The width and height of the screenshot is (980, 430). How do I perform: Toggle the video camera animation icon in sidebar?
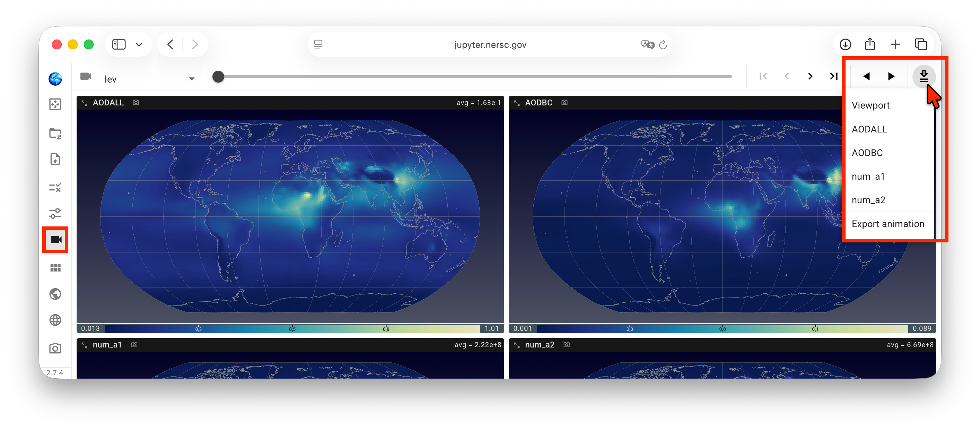(x=55, y=240)
